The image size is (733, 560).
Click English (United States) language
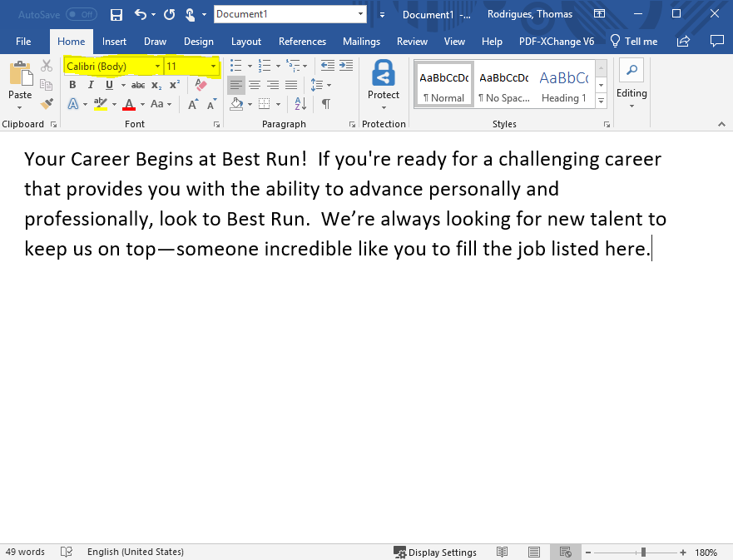coord(136,552)
